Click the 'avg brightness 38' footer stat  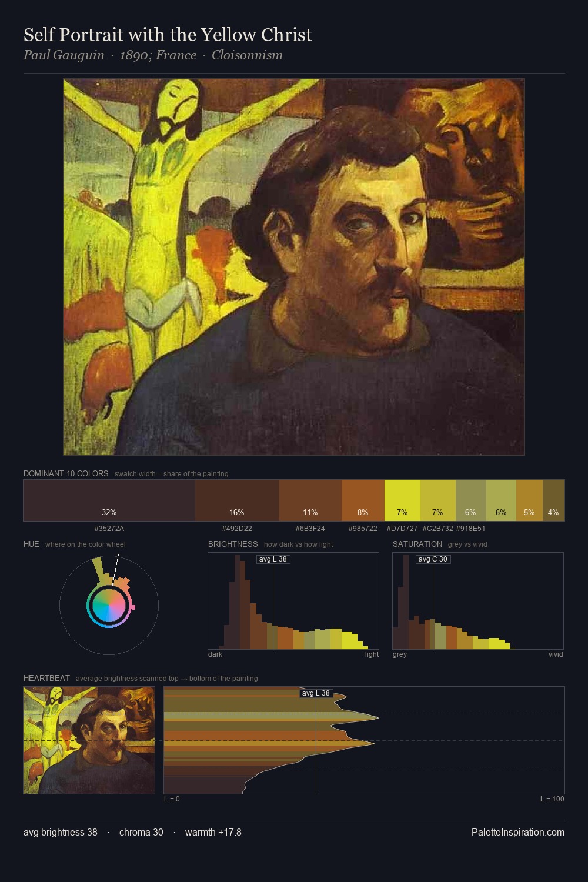point(61,832)
